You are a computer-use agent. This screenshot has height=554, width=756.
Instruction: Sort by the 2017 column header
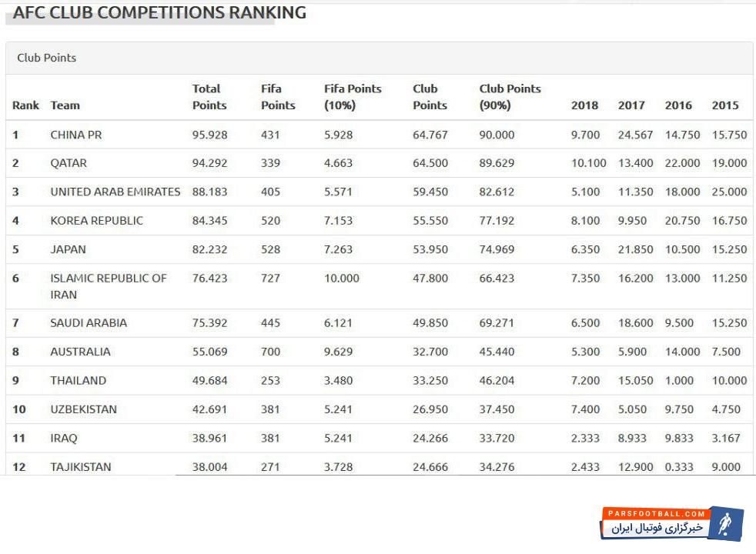point(631,105)
